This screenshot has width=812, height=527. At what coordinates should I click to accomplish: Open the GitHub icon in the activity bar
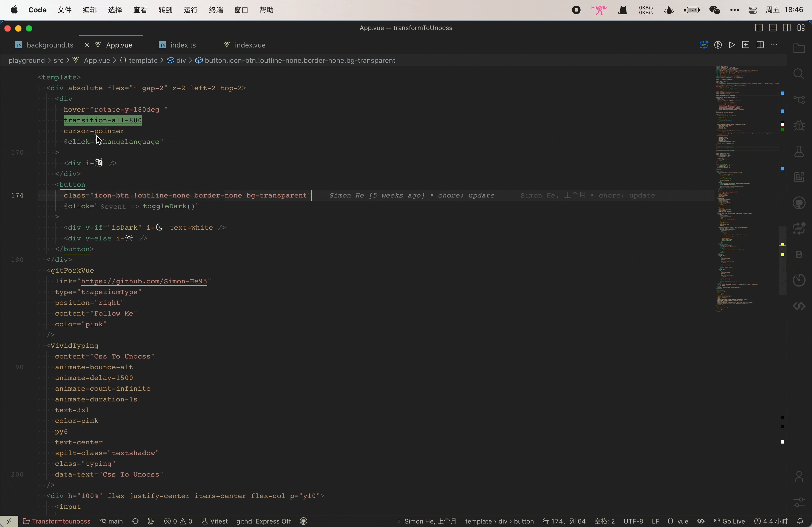(799, 203)
